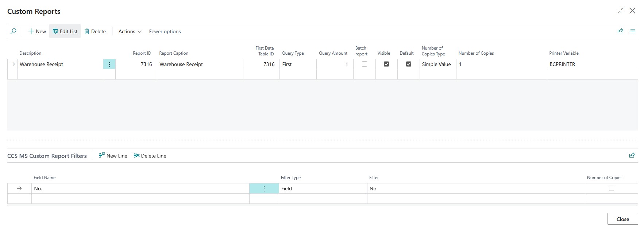Click share icon in Custom Report Filters section

632,155
